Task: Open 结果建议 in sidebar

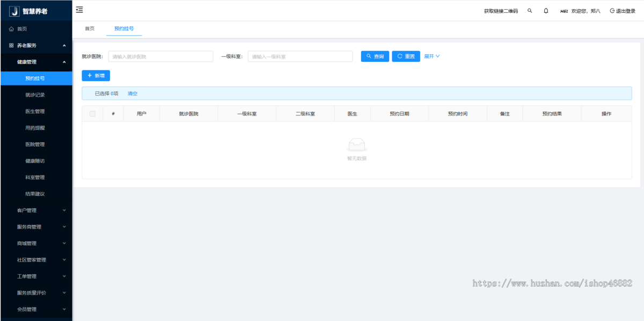Action: pos(36,194)
